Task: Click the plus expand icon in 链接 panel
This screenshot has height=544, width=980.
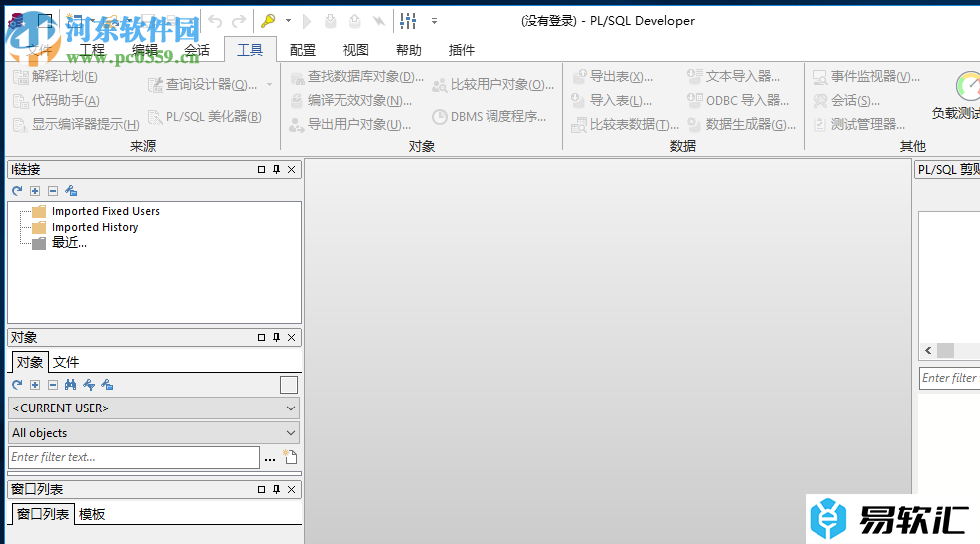Action: point(35,191)
